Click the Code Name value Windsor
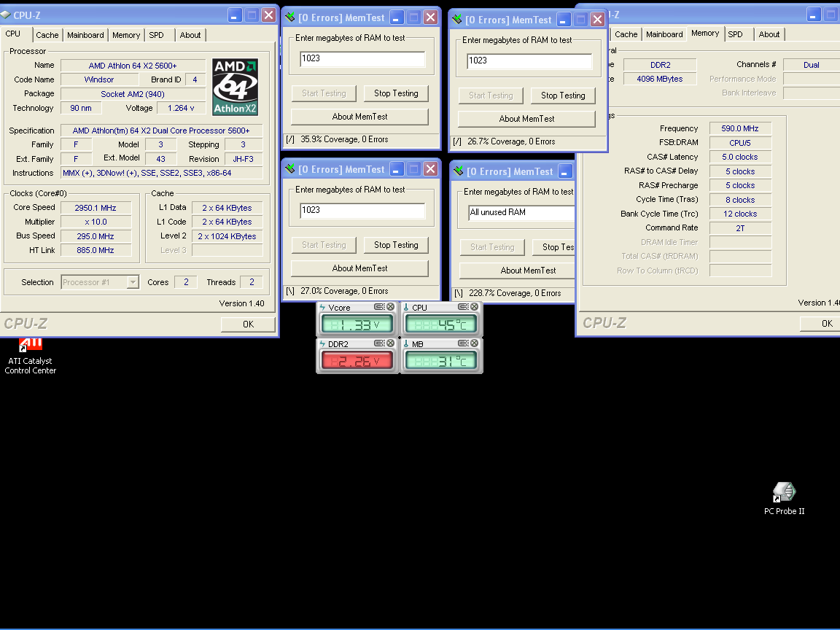 click(x=99, y=79)
